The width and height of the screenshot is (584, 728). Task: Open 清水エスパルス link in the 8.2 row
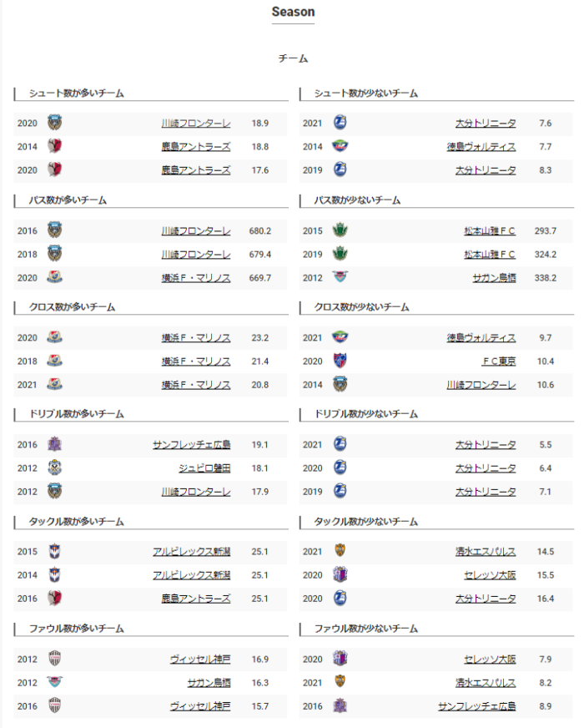click(481, 682)
